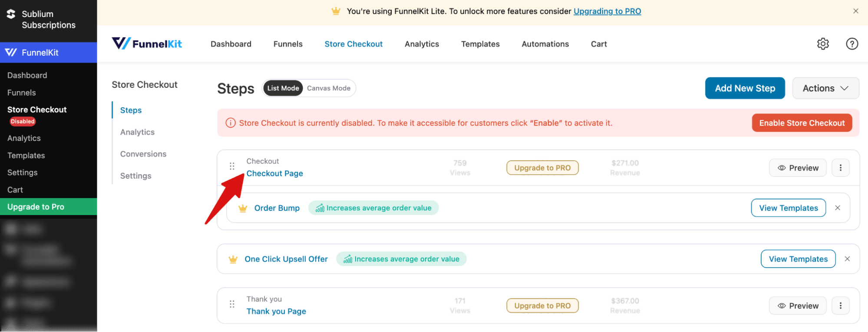
Task: Open Analytics in WordPress sidebar
Action: [24, 138]
